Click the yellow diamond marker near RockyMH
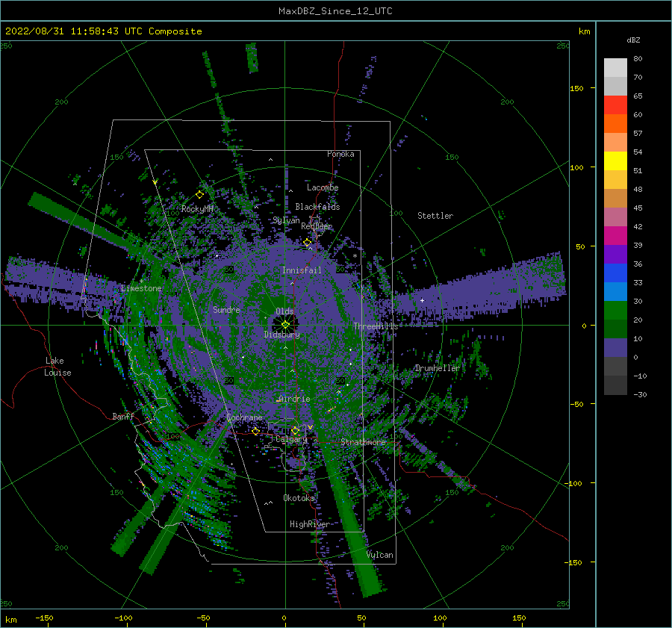Screen dimensions: 672x628 [x=199, y=195]
